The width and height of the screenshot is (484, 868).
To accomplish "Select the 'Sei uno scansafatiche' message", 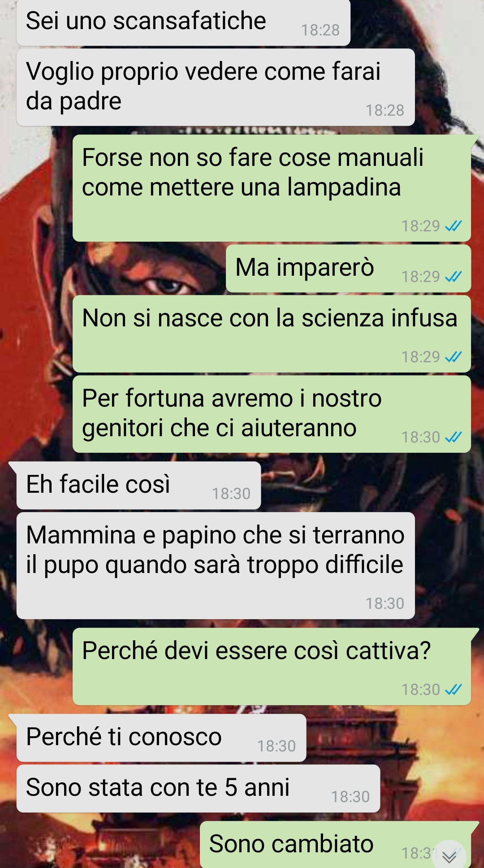I will pos(183,22).
